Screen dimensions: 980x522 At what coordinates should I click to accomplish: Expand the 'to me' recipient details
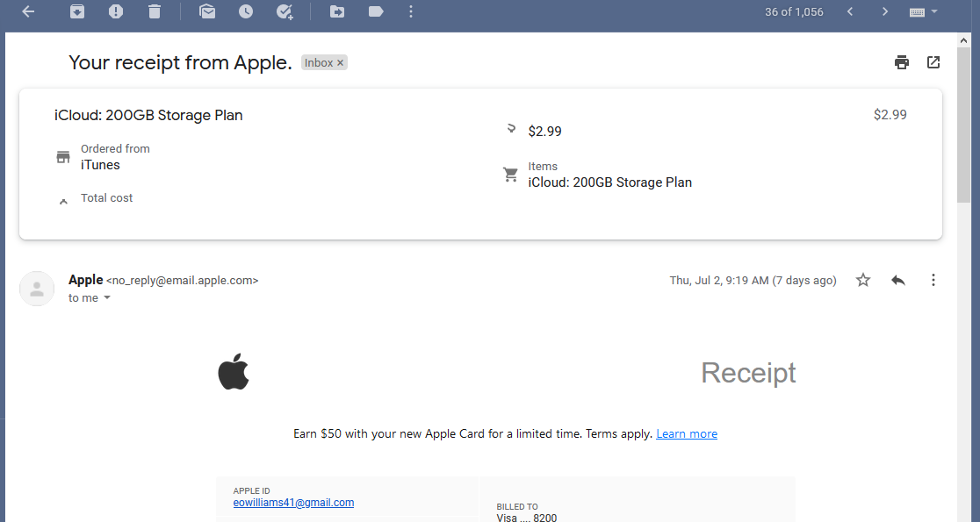(x=107, y=297)
